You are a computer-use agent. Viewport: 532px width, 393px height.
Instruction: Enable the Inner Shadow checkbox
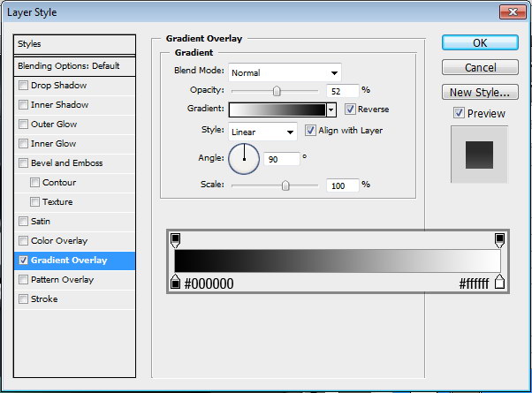pos(23,104)
